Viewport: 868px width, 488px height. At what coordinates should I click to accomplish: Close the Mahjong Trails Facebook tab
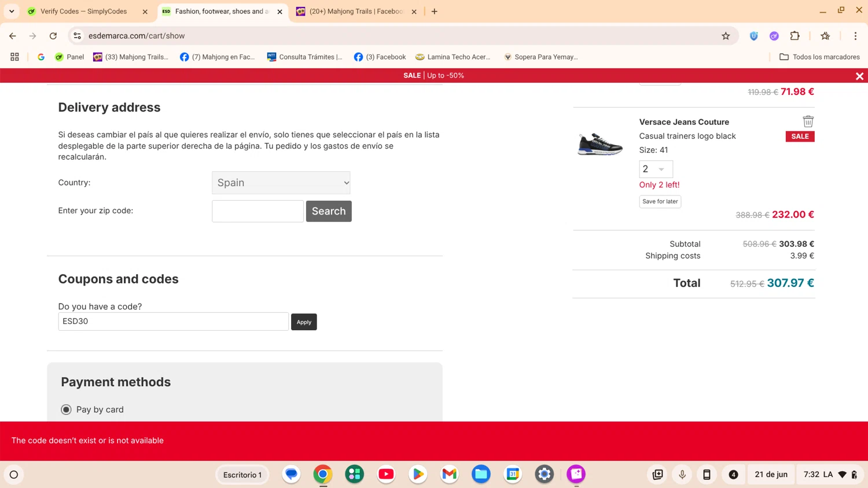point(414,12)
